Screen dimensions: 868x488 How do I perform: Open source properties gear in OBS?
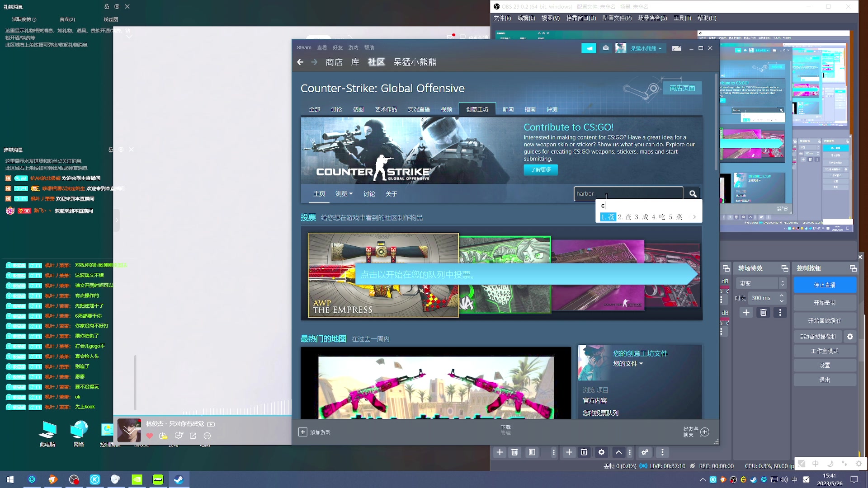coord(601,452)
